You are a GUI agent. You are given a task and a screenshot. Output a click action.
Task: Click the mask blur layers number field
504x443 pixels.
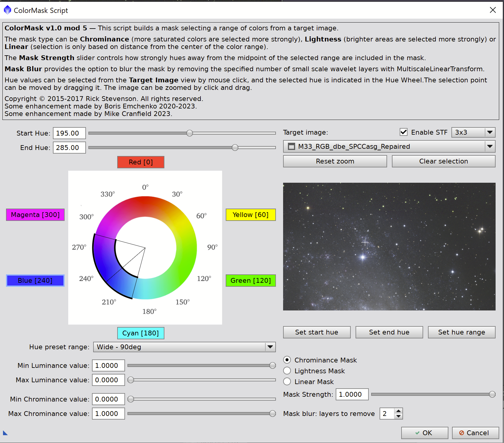[x=387, y=414]
